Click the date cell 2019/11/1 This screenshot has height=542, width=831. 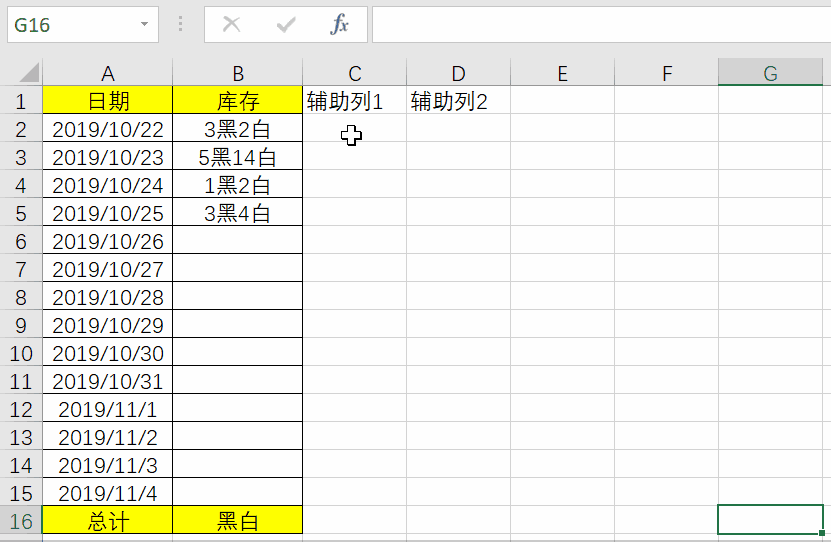108,410
